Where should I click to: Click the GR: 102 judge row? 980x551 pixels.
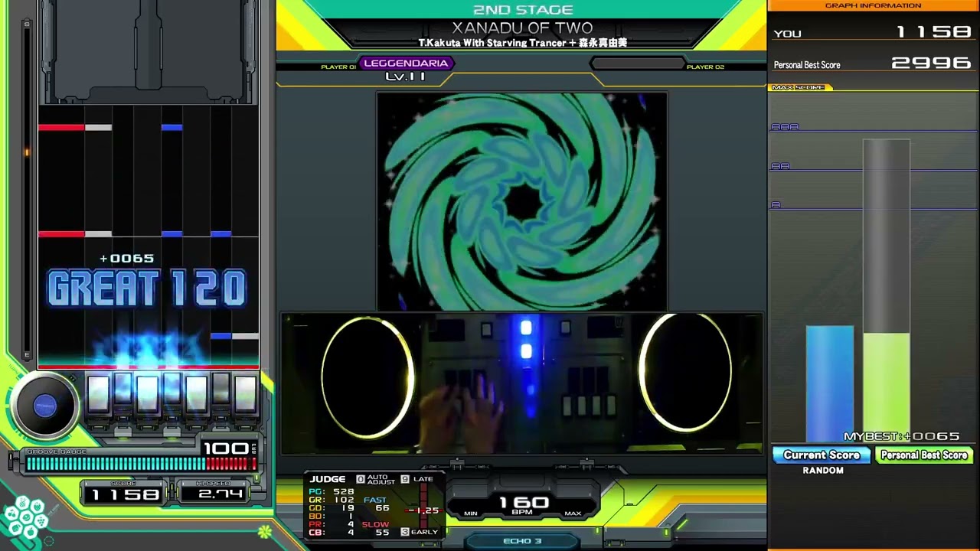332,500
